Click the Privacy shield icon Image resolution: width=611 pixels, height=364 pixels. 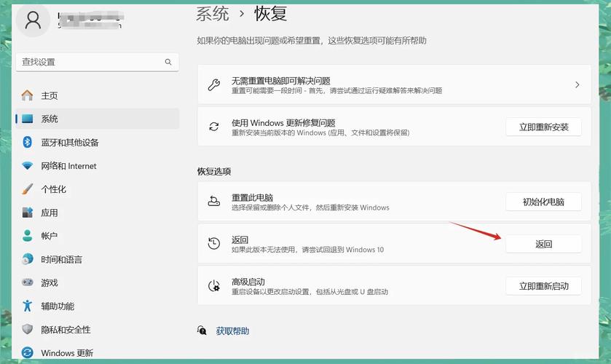[27, 329]
